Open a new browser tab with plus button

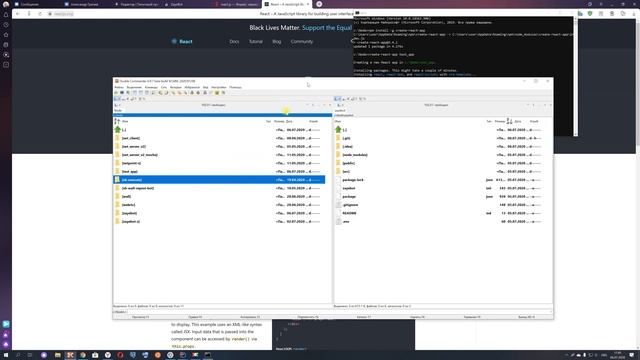(x=319, y=4)
